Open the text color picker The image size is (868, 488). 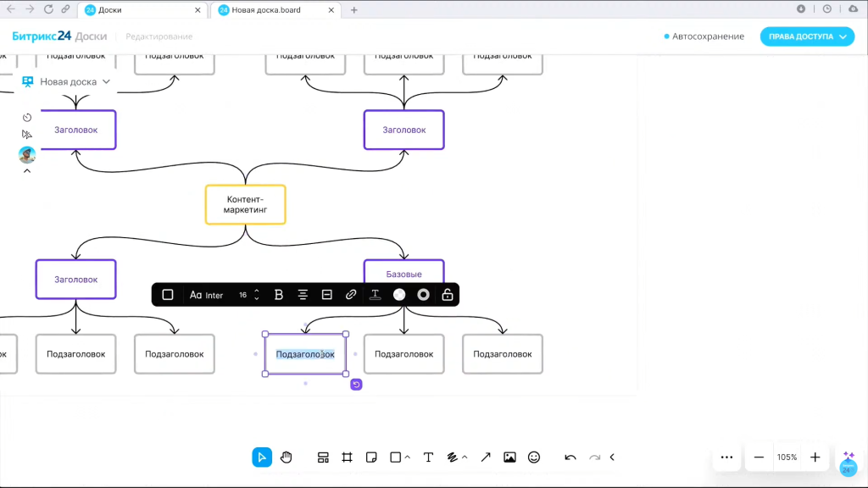(x=375, y=295)
